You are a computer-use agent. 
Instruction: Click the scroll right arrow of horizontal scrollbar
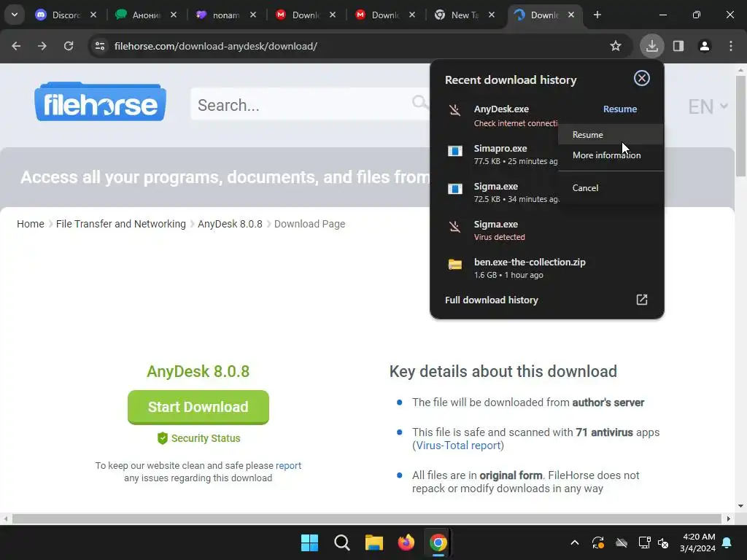click(x=729, y=518)
